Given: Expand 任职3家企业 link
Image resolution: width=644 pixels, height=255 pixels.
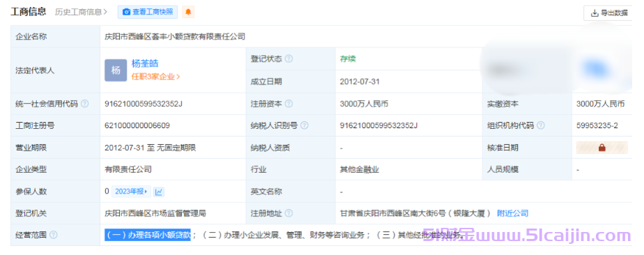Looking at the screenshot, I should point(155,77).
